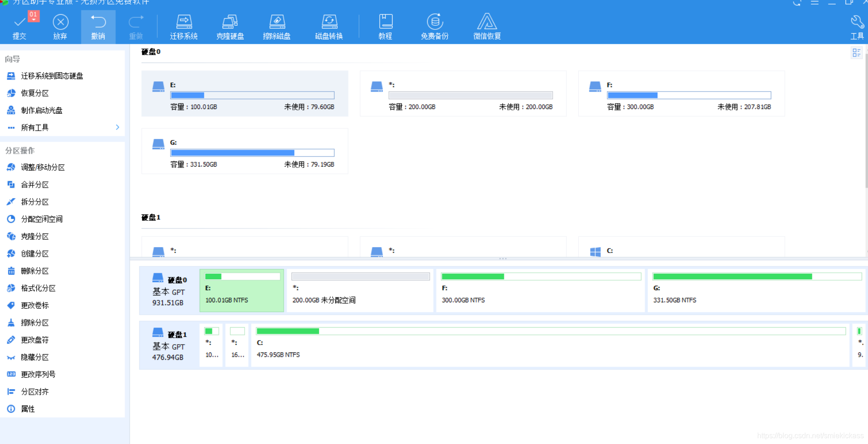The height and width of the screenshot is (444, 868).
Task: Click the 撤销 (Undo) toolbar icon
Action: point(98,27)
